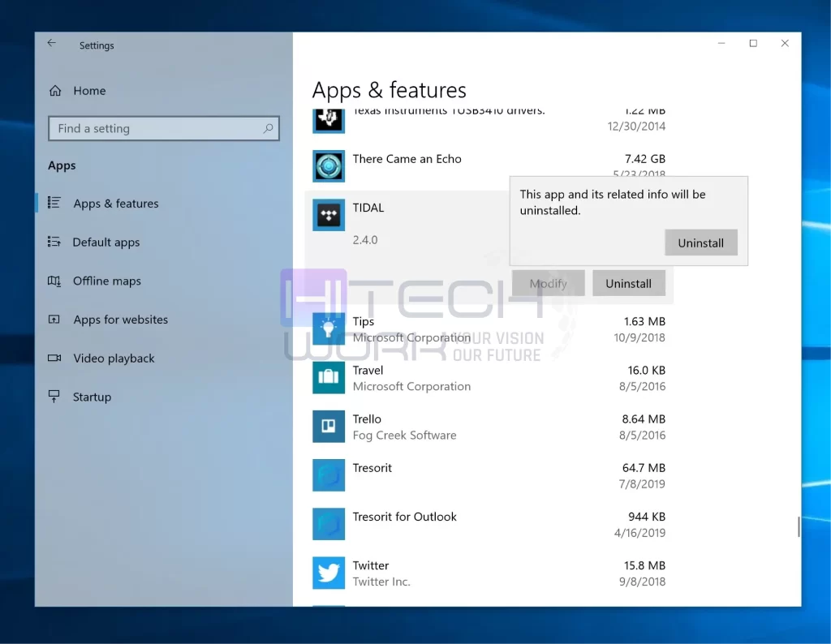Viewport: 831px width, 644px height.
Task: Click the Twitter bird icon
Action: (329, 573)
